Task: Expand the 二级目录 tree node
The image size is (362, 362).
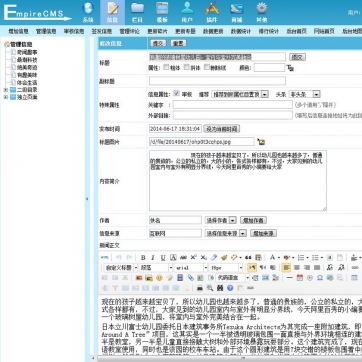Action: (5, 90)
